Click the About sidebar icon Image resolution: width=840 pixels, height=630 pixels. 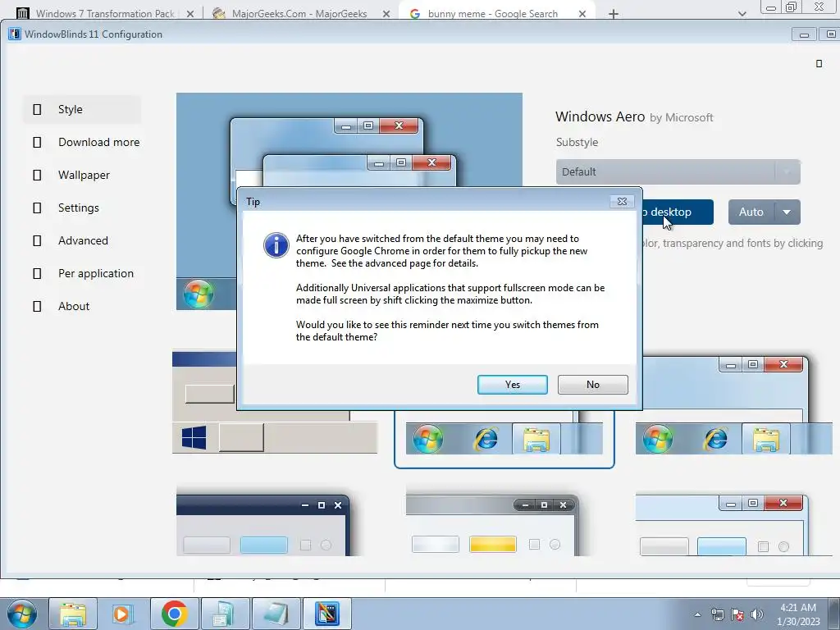37,307
